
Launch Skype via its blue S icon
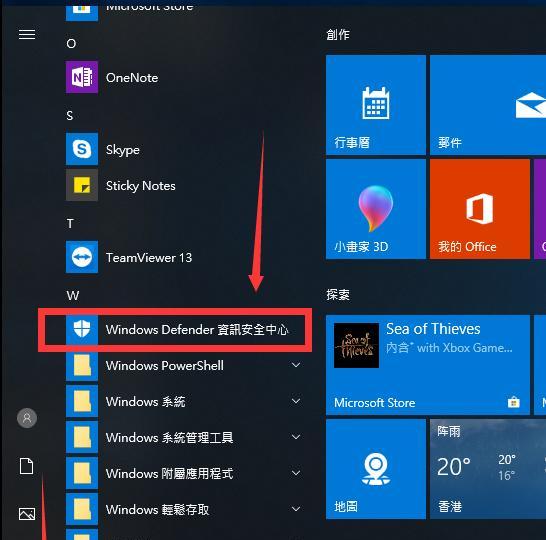(82, 149)
